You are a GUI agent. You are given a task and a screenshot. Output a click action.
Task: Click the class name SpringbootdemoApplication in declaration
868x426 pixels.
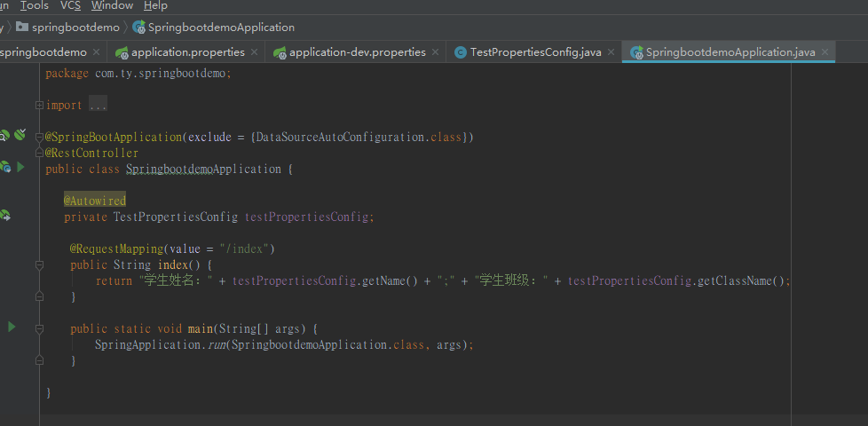[204, 170]
